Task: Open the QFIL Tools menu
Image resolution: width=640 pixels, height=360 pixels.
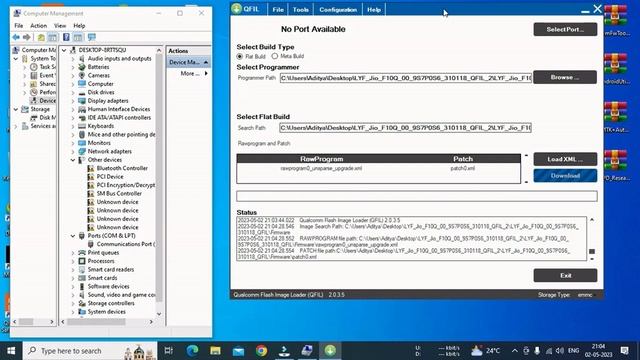Action: pos(300,9)
